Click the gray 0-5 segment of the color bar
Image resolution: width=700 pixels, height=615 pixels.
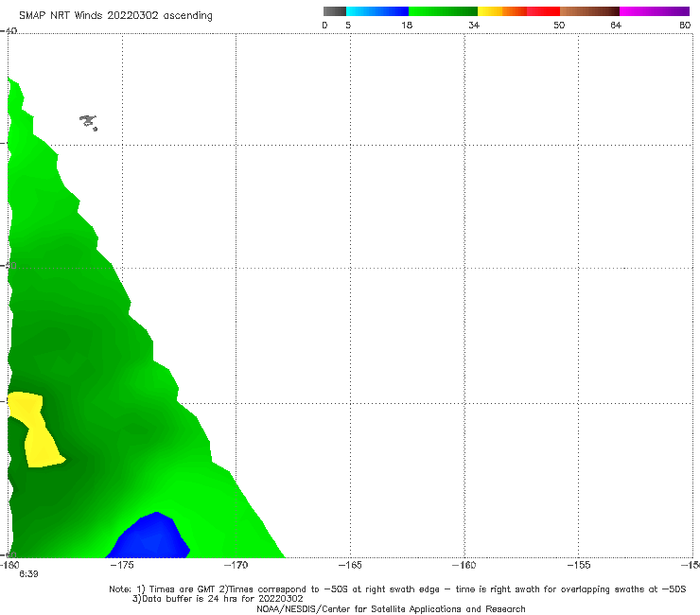[x=334, y=11]
